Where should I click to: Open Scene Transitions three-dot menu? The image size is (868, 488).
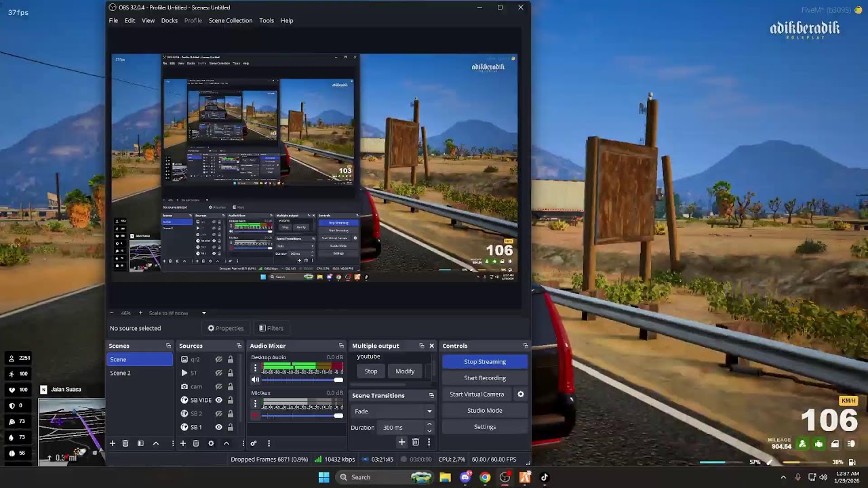click(x=429, y=442)
